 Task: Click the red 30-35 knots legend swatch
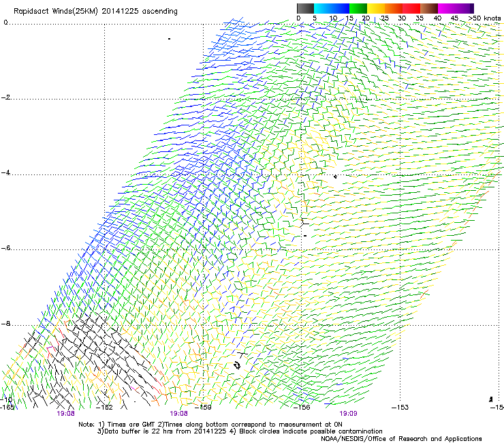tap(411, 8)
